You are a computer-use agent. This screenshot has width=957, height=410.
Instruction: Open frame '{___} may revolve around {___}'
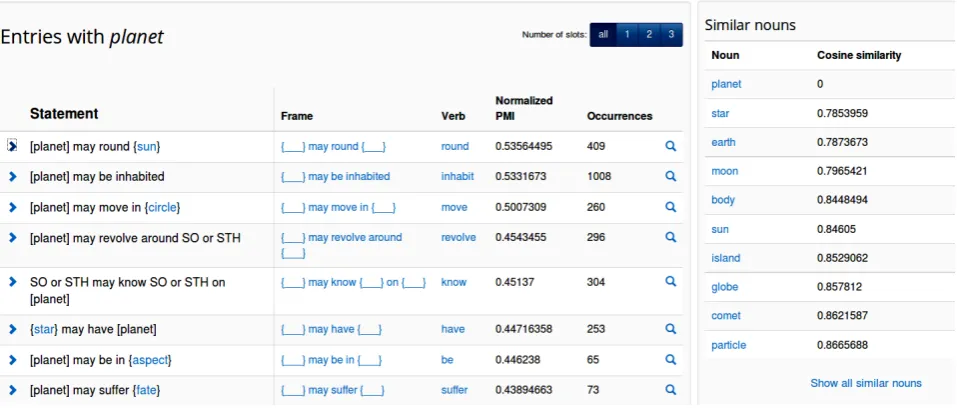point(341,245)
